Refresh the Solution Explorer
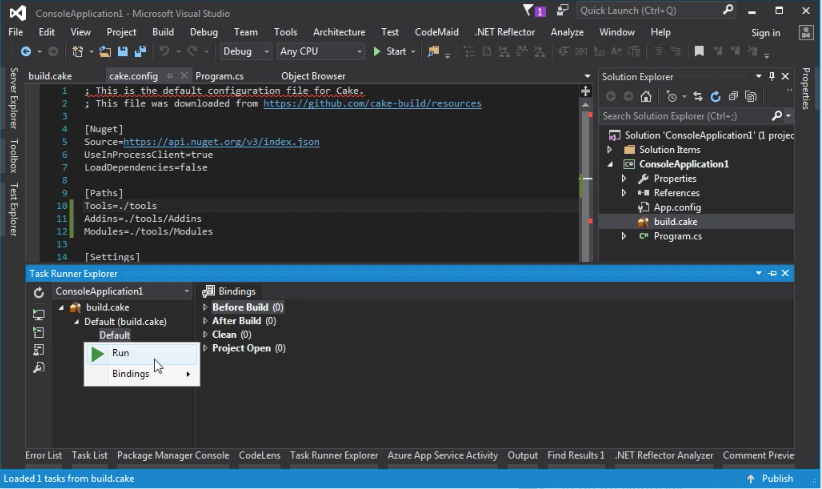This screenshot has height=489, width=822. coord(716,96)
